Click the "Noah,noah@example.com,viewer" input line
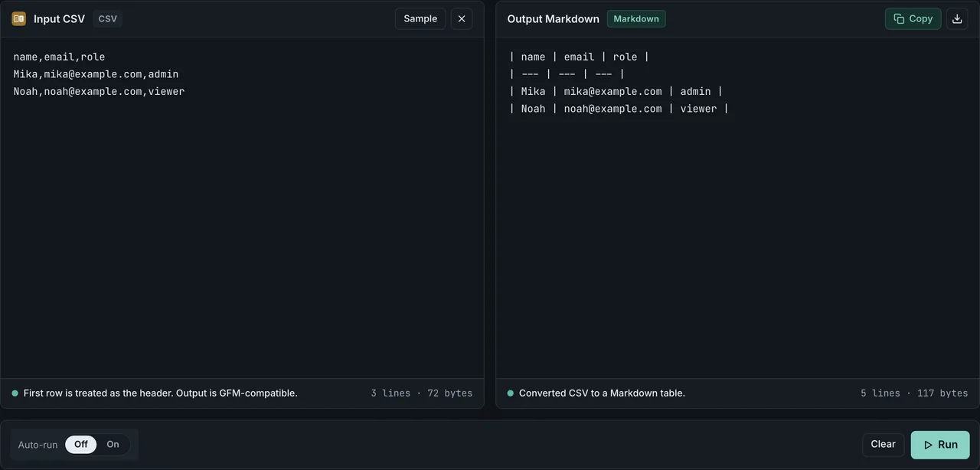Viewport: 980px width, 470px height. click(x=99, y=91)
